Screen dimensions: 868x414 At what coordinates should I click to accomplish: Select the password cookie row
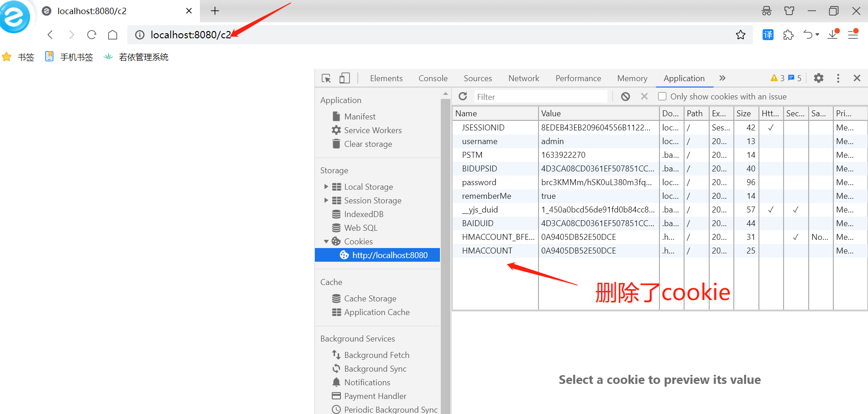(x=660, y=182)
